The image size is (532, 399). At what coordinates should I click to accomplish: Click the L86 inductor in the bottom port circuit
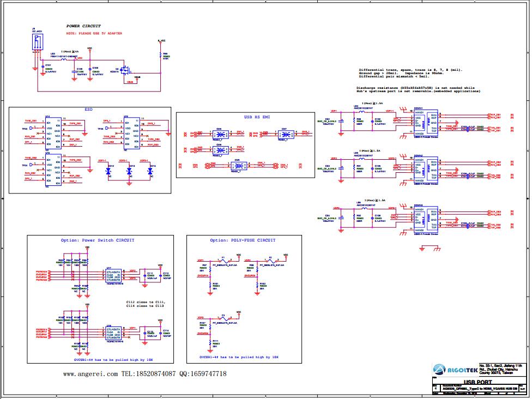click(x=364, y=208)
